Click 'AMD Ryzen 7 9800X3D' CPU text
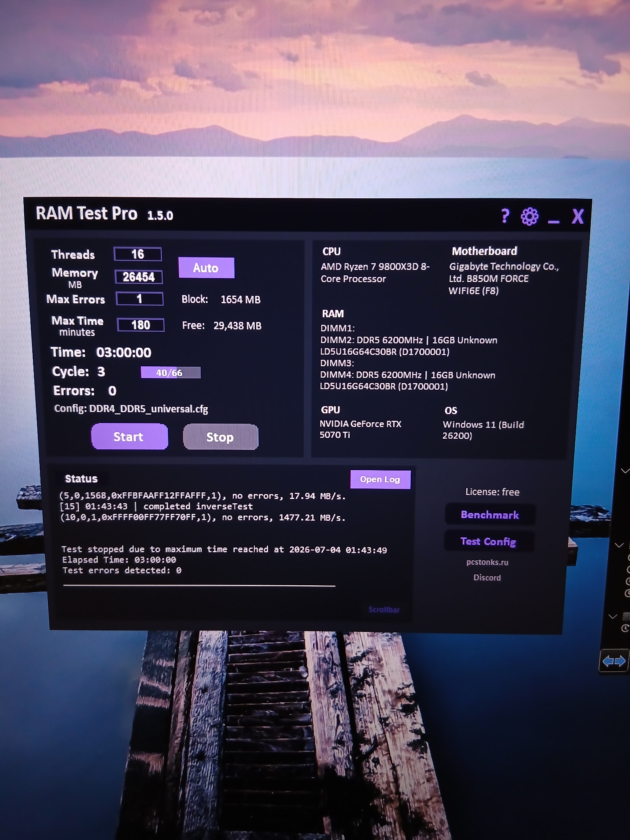Viewport: 630px width, 840px height. pyautogui.click(x=375, y=273)
